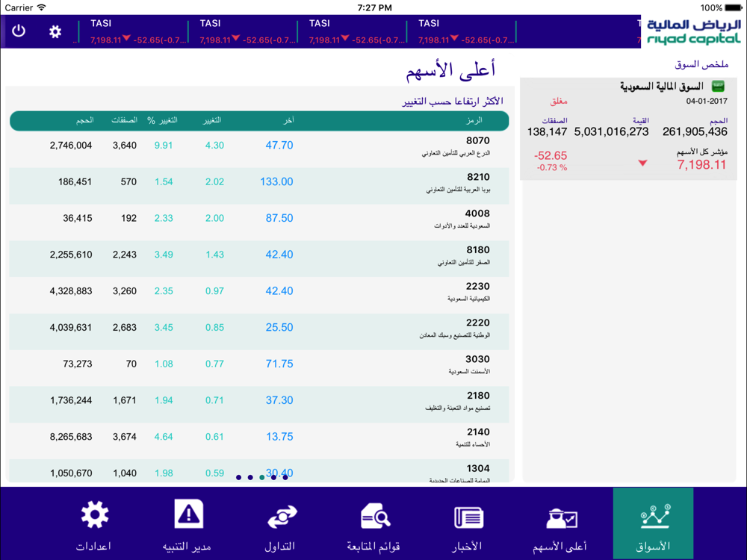Tap market value 5,031,016,273
747x560 pixels.
[611, 132]
